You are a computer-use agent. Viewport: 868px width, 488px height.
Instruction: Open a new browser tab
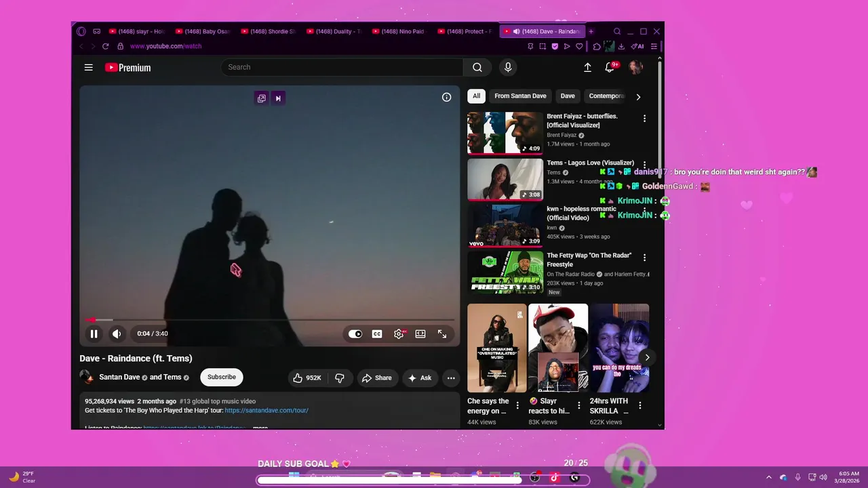point(591,31)
